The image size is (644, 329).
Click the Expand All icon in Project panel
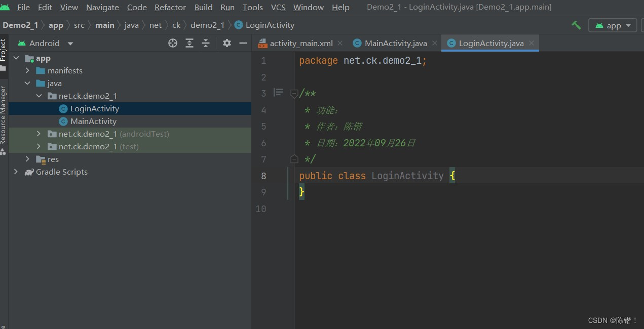190,43
